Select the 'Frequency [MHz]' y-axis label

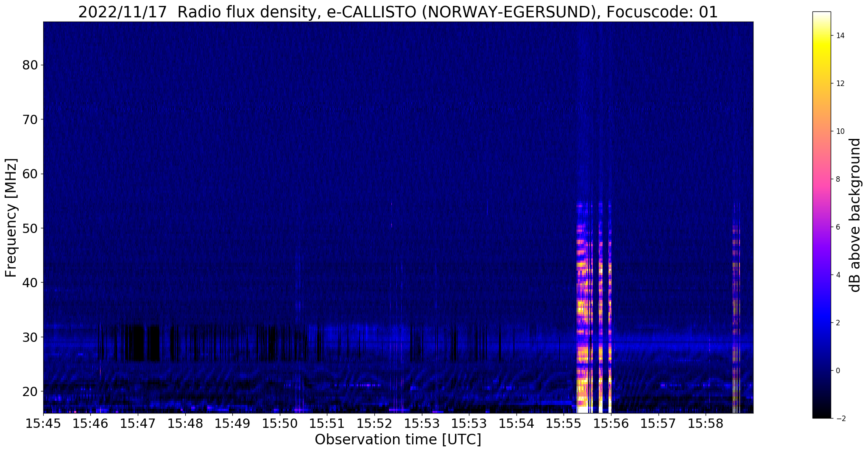click(x=11, y=218)
